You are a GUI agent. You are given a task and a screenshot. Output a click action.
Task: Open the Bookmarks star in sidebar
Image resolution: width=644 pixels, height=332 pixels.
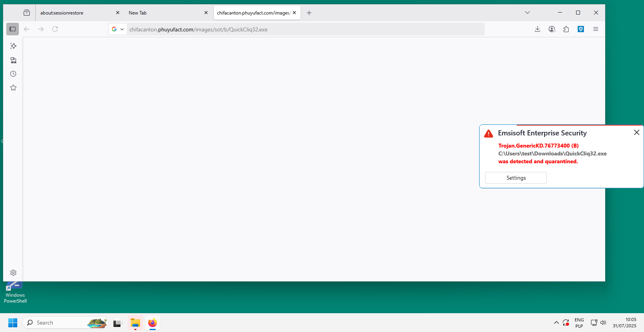(13, 88)
